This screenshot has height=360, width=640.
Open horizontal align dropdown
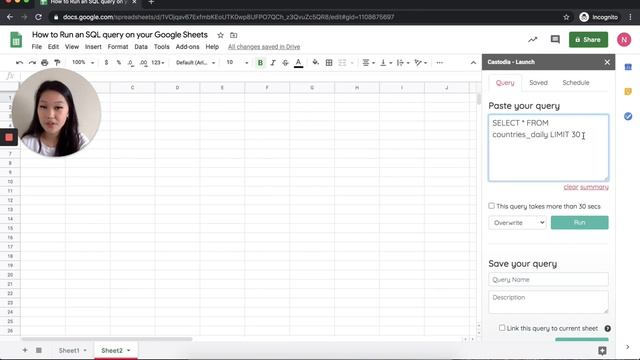pos(368,63)
